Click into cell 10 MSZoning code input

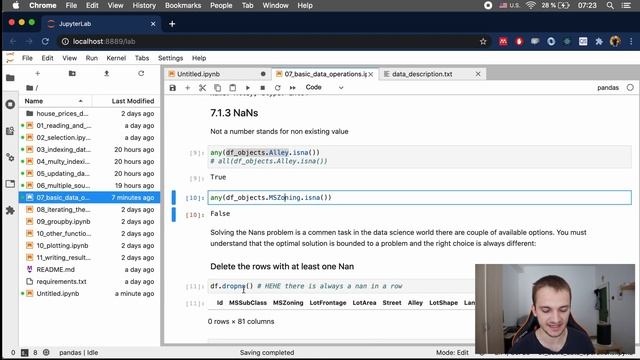(x=419, y=198)
